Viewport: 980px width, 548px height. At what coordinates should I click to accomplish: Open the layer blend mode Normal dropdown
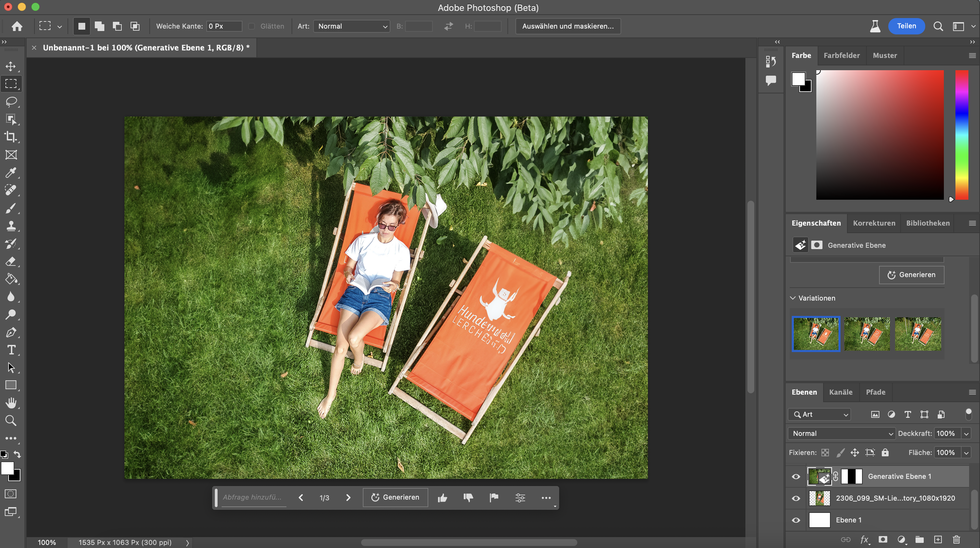842,433
